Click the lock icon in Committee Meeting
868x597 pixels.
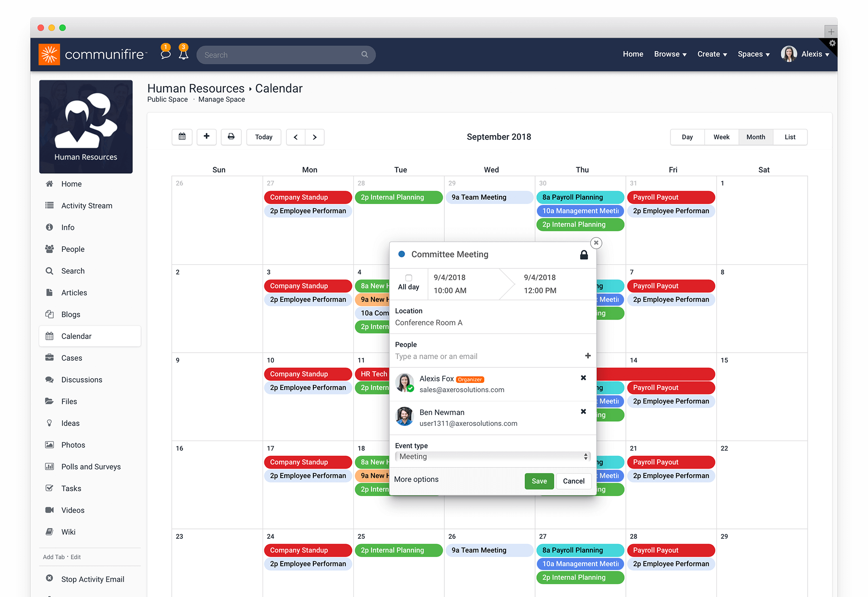pos(584,255)
